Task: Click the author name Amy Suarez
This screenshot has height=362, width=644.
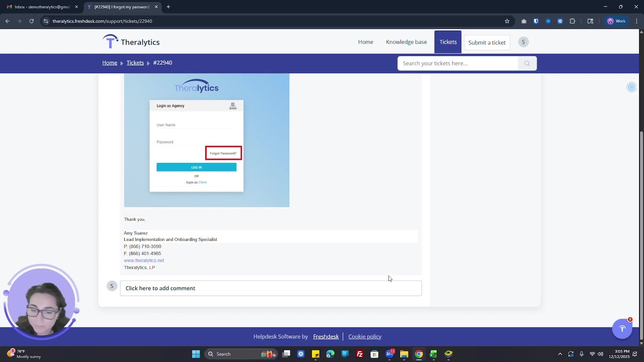Action: click(136, 233)
